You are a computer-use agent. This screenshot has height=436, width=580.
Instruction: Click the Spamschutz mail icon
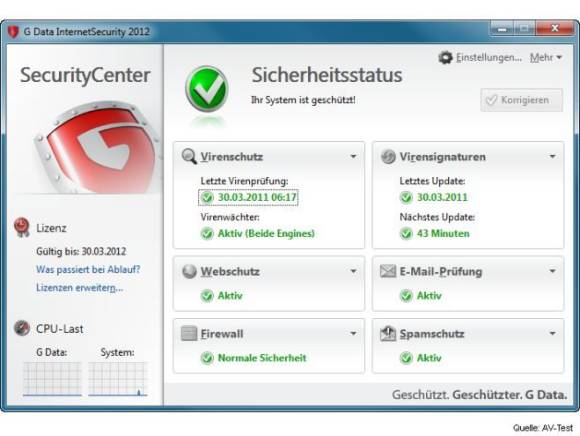coord(388,334)
